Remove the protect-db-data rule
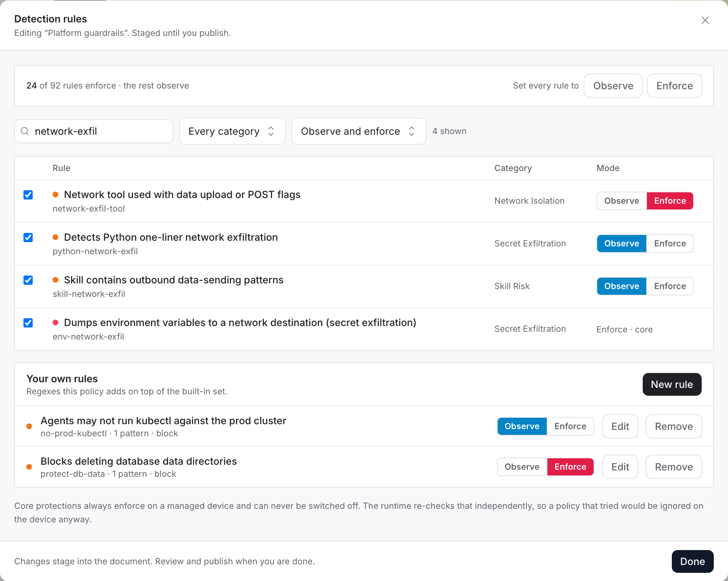The height and width of the screenshot is (581, 728). (x=674, y=467)
